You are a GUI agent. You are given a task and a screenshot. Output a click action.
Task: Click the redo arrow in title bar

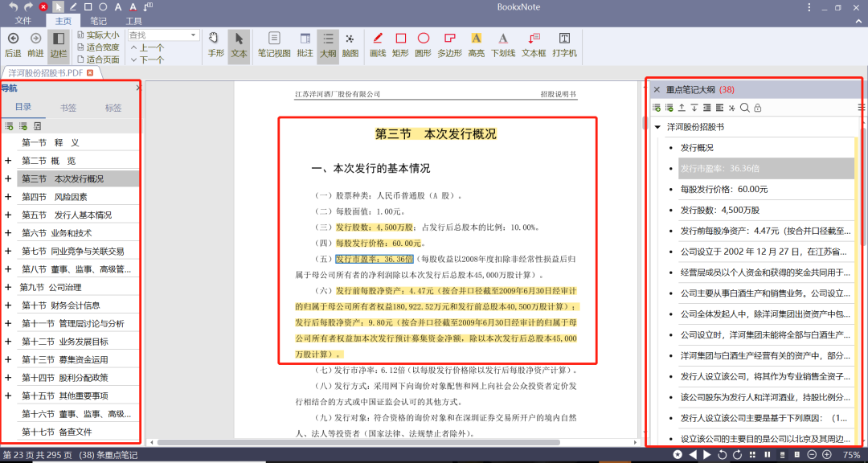28,6
